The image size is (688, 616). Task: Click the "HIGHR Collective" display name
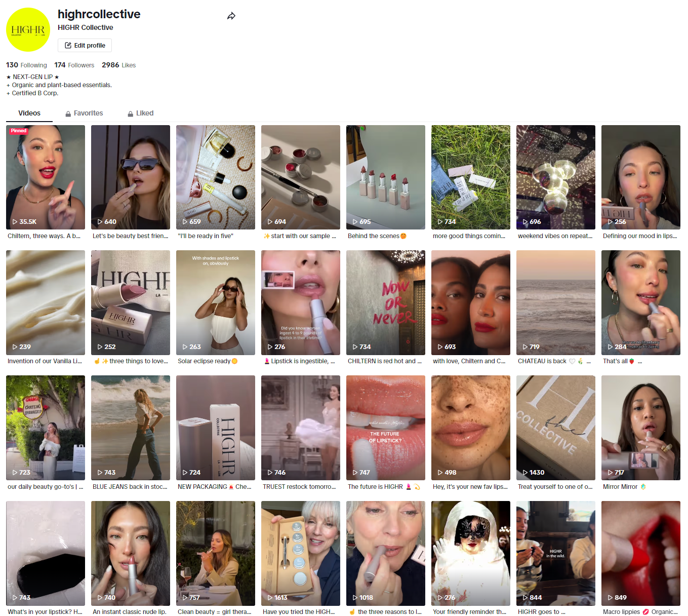tap(86, 27)
